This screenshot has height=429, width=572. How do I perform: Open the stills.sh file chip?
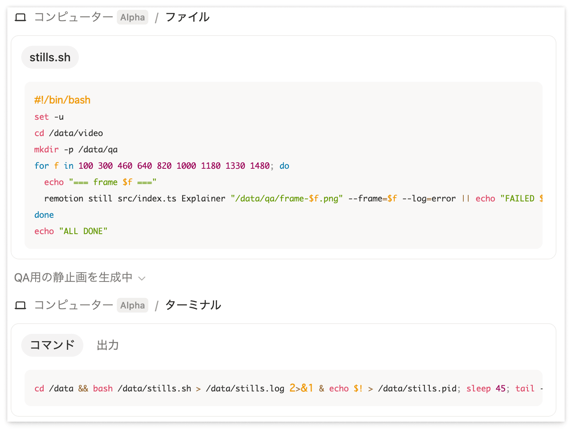coord(50,57)
